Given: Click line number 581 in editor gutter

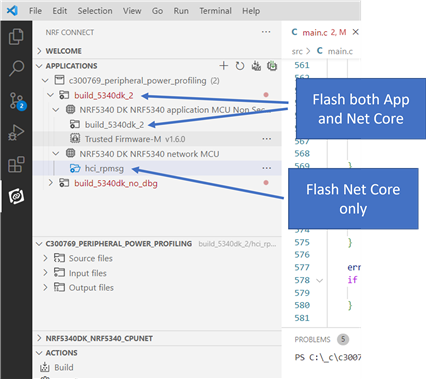Looking at the screenshot, I should coord(302,318).
